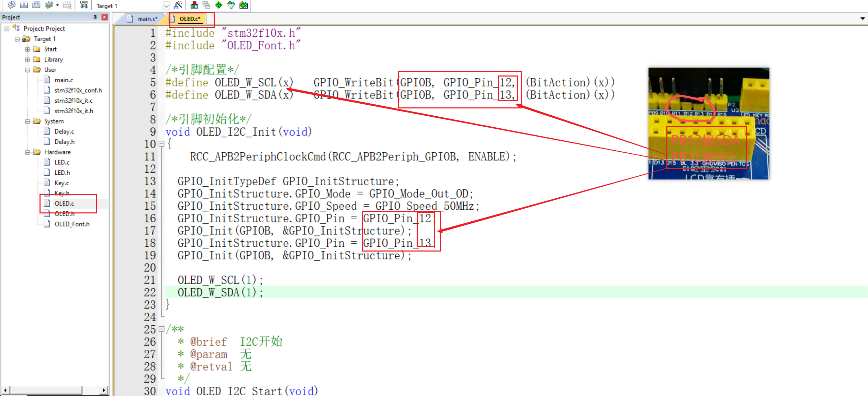Select the OLED.c* editor tab
Viewport: 868px width, 396px height.
tap(190, 19)
